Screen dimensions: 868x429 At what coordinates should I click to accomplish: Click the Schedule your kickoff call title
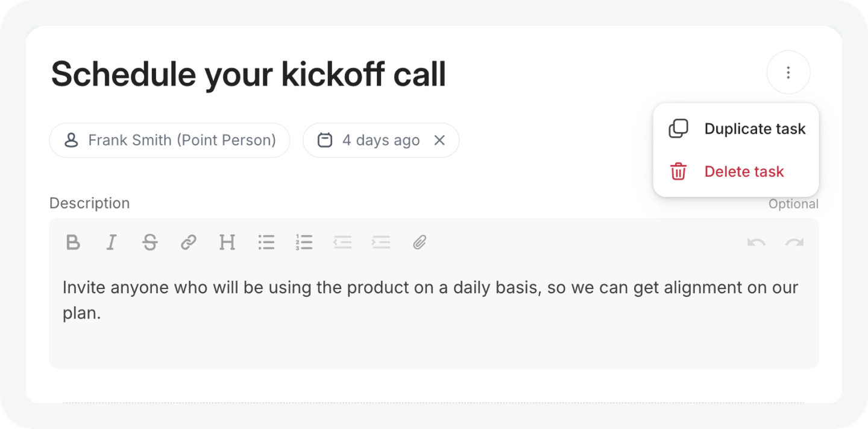coord(248,74)
